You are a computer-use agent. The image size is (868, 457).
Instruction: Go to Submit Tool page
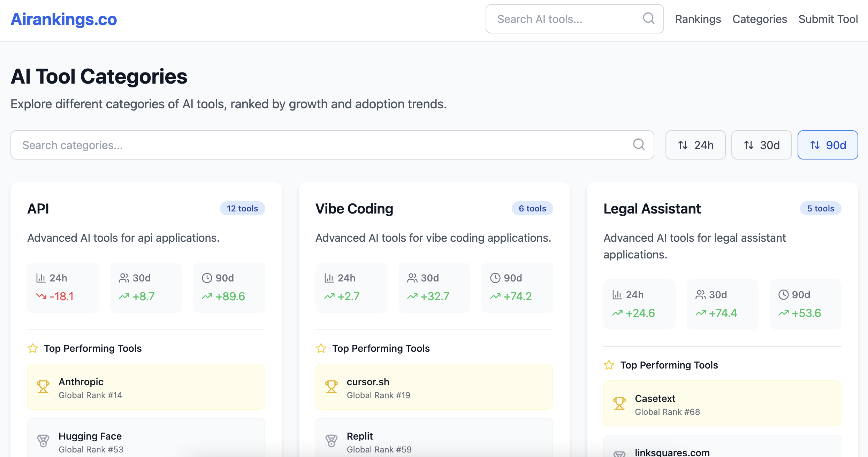pyautogui.click(x=828, y=19)
